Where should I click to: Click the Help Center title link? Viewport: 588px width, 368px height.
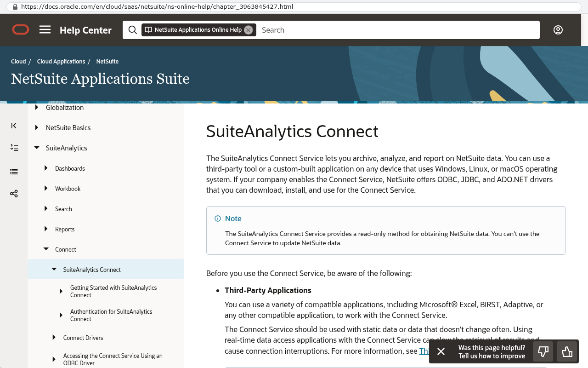pos(85,30)
